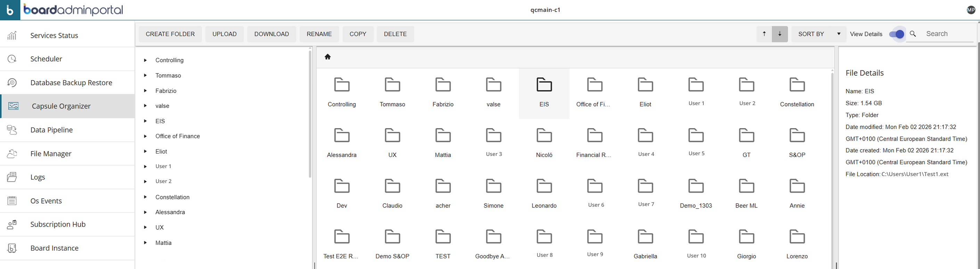This screenshot has width=980, height=269.
Task: Select the Claudio folder icon
Action: pyautogui.click(x=392, y=186)
